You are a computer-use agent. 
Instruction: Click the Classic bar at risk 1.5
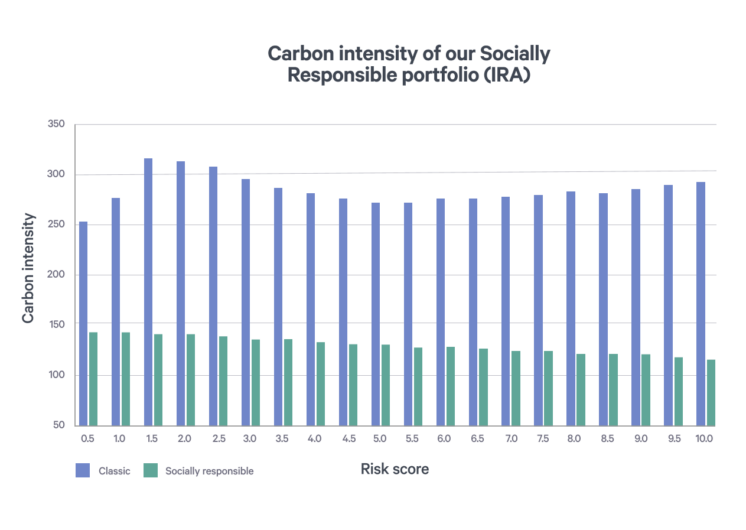coord(148,290)
